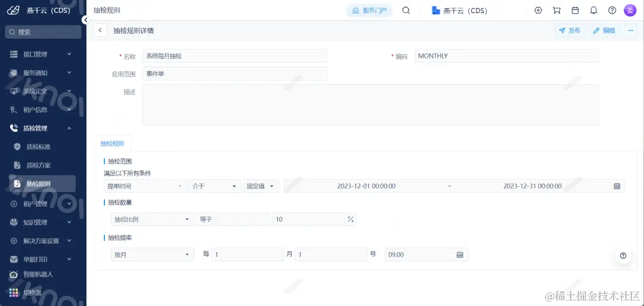The width and height of the screenshot is (644, 306).
Task: Click the 解决方案设置 gear icon
Action: point(14,241)
